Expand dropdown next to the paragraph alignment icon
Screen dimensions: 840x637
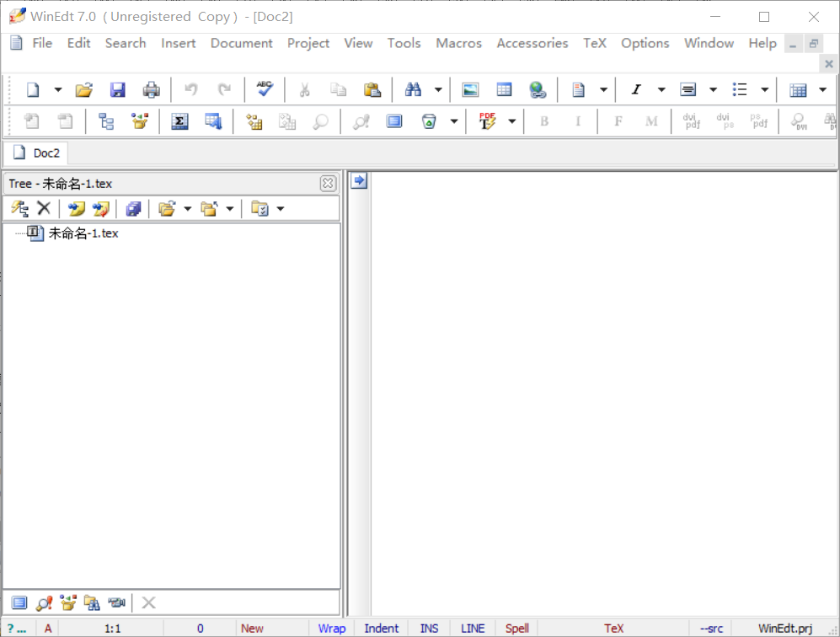pos(713,89)
